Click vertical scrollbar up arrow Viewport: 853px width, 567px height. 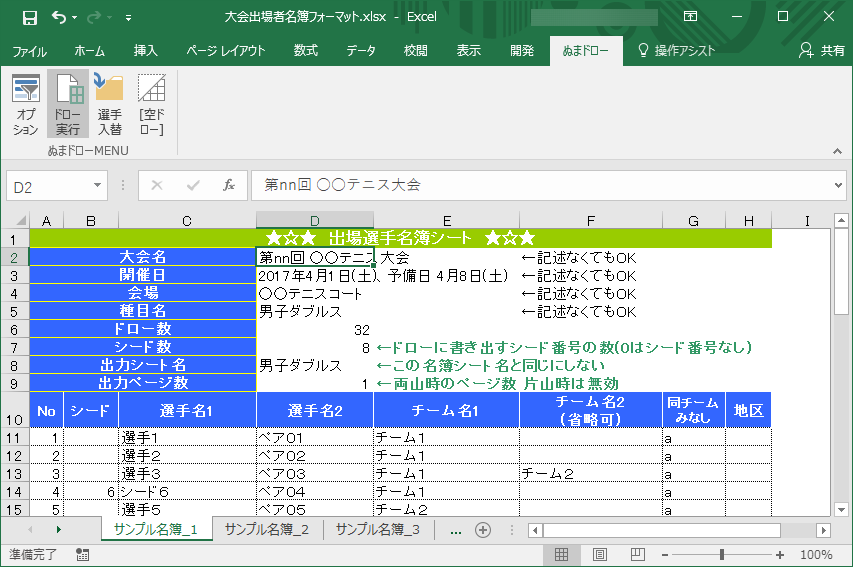(x=841, y=220)
